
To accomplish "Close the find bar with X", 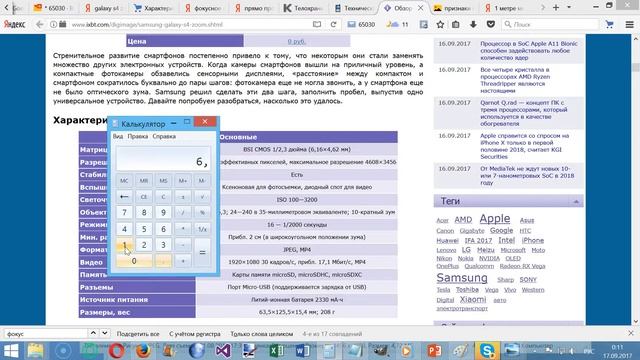I will click(631, 333).
